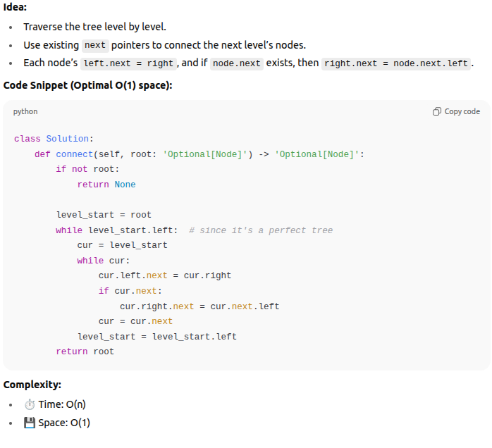Click 'right.next = node.next.left' inline code
Viewport: 492px width, 448px height.
tap(396, 63)
